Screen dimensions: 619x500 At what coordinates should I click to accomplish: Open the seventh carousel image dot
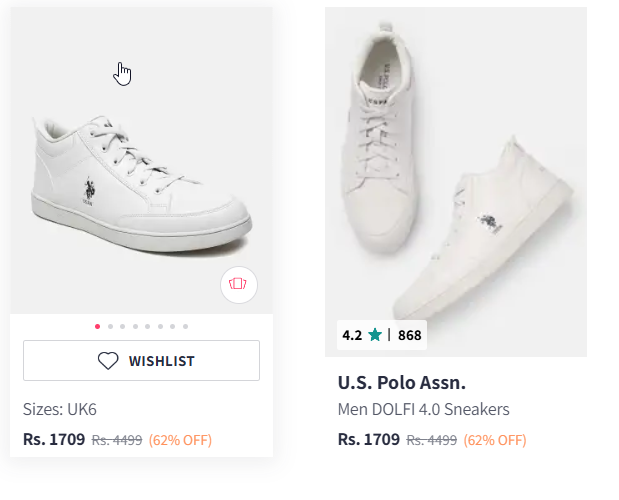(172, 326)
